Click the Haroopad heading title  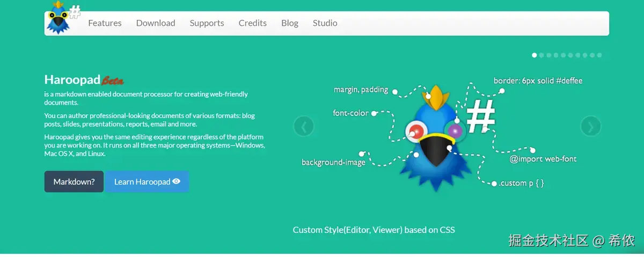[x=72, y=80]
